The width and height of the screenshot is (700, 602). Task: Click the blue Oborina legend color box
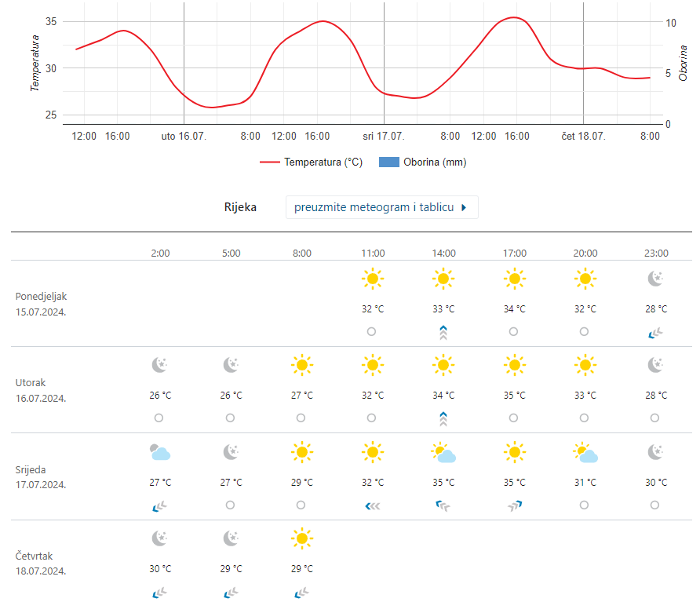[388, 162]
